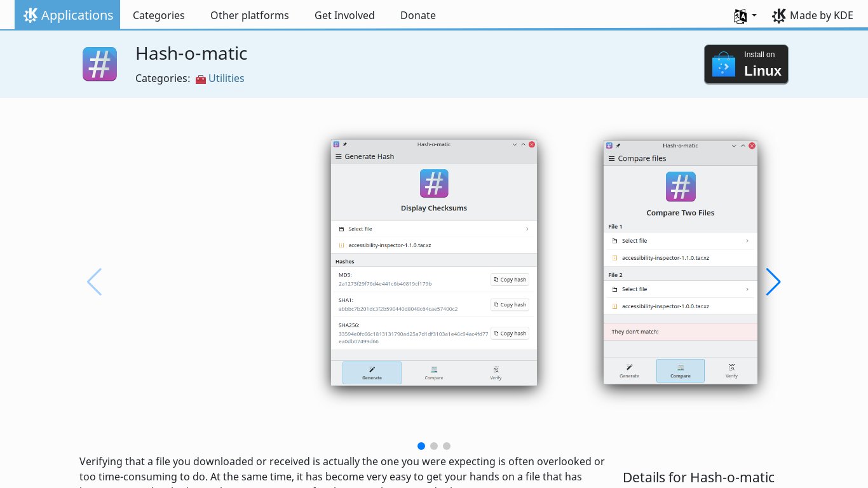The image size is (868, 488).
Task: Click the close button of Compare files window
Action: (x=752, y=146)
